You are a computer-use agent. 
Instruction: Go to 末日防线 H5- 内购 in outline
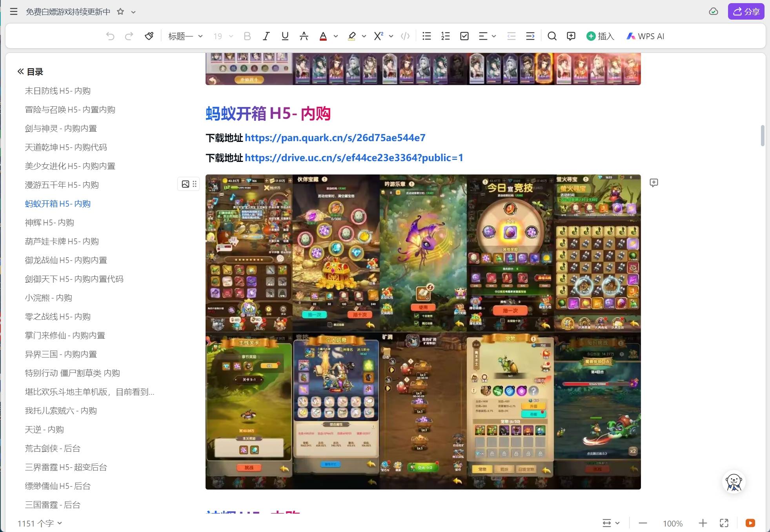[x=58, y=91]
